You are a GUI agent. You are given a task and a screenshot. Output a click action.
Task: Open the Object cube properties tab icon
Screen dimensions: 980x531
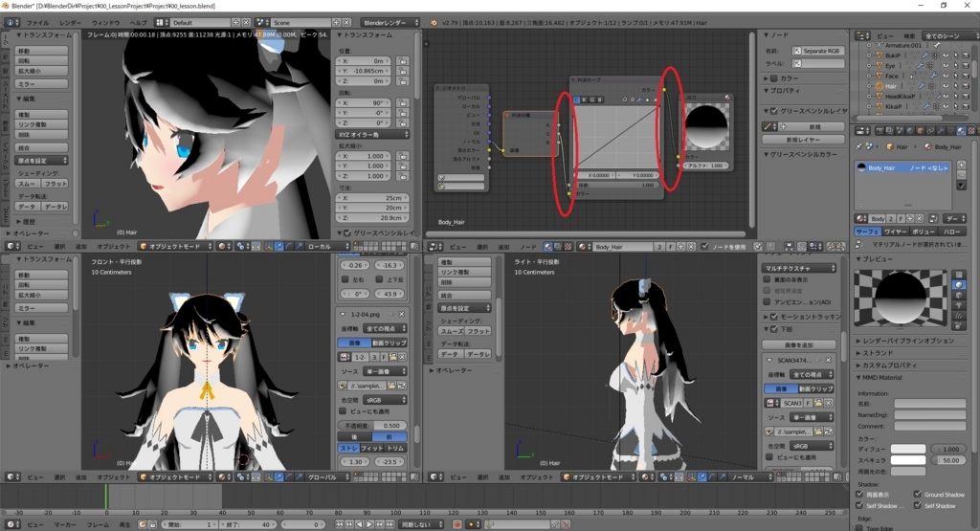pyautogui.click(x=921, y=131)
